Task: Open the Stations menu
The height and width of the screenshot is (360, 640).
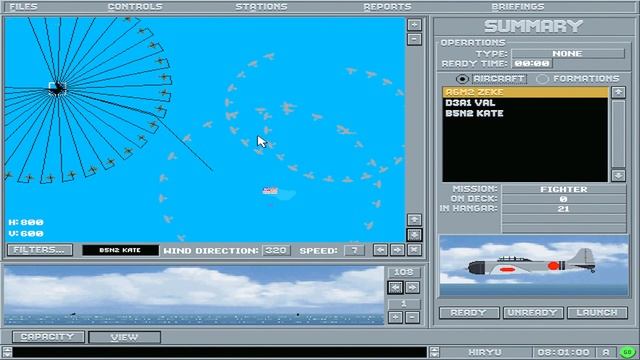Action: tap(261, 7)
